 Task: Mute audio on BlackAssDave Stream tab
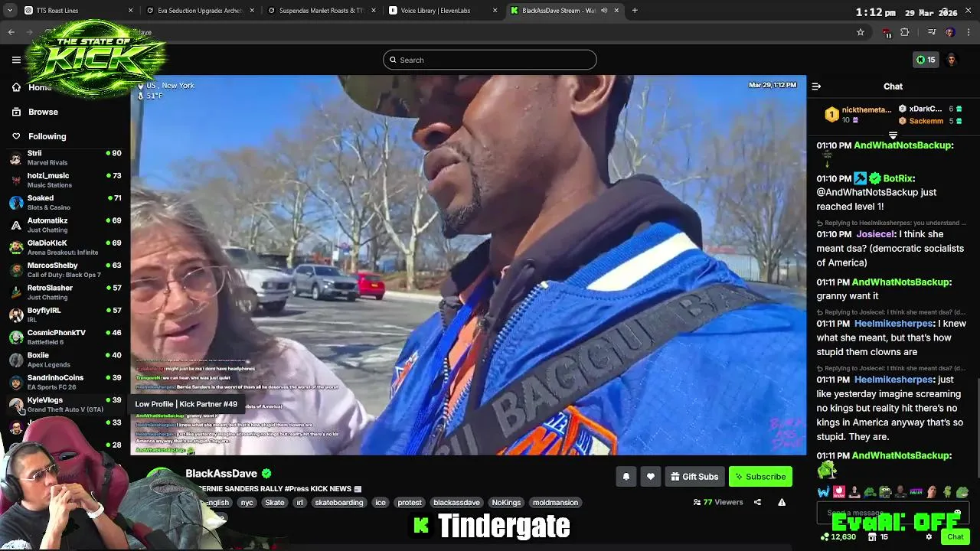click(x=604, y=11)
